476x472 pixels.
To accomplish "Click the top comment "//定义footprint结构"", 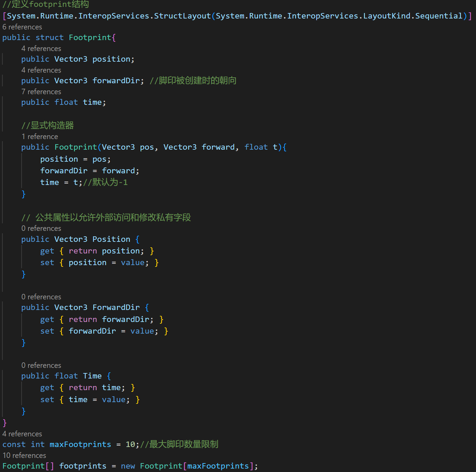I will click(x=46, y=4).
